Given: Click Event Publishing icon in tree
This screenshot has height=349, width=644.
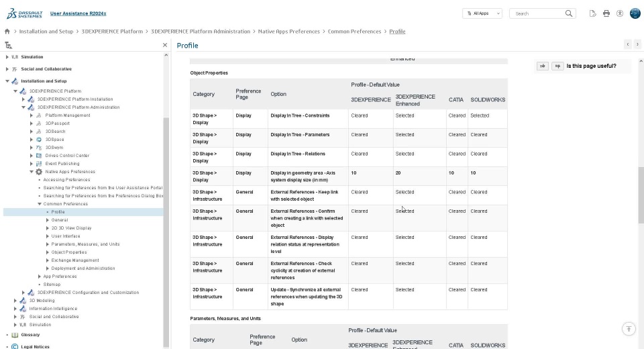Looking at the screenshot, I should 39,164.
